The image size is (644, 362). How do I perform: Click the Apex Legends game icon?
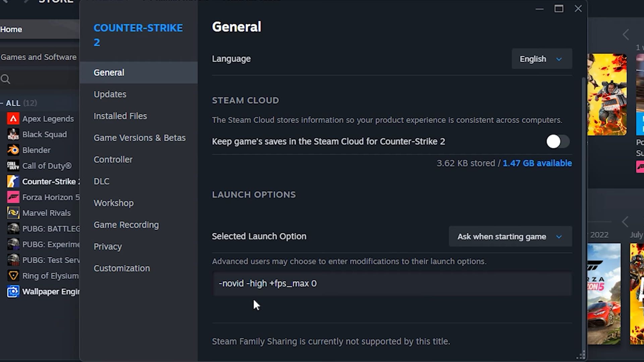click(13, 119)
